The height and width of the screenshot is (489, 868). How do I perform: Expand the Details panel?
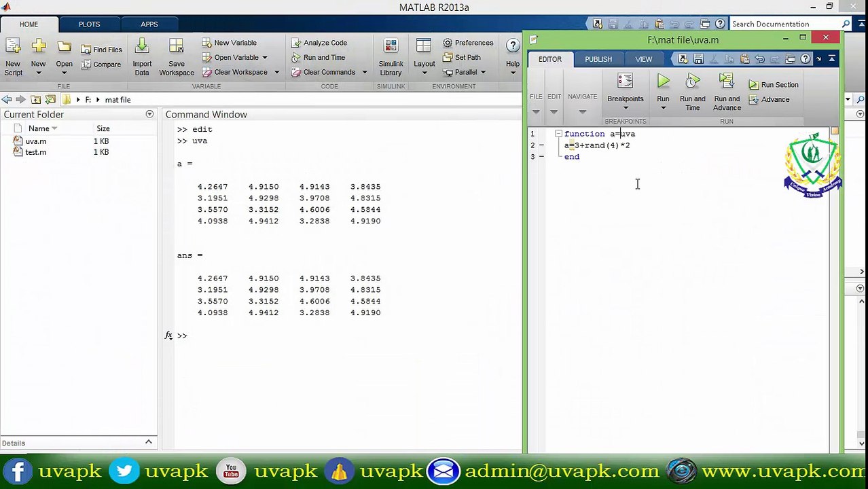point(148,442)
